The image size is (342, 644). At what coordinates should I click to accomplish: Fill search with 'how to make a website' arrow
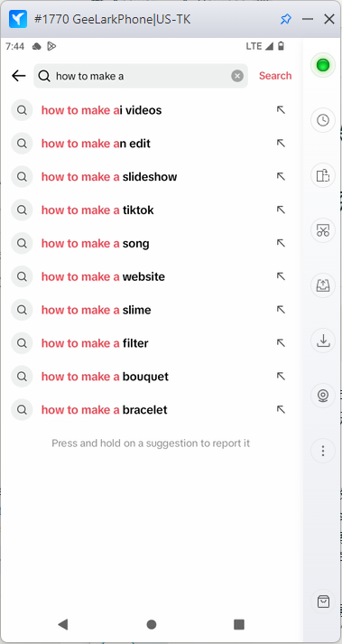(281, 276)
